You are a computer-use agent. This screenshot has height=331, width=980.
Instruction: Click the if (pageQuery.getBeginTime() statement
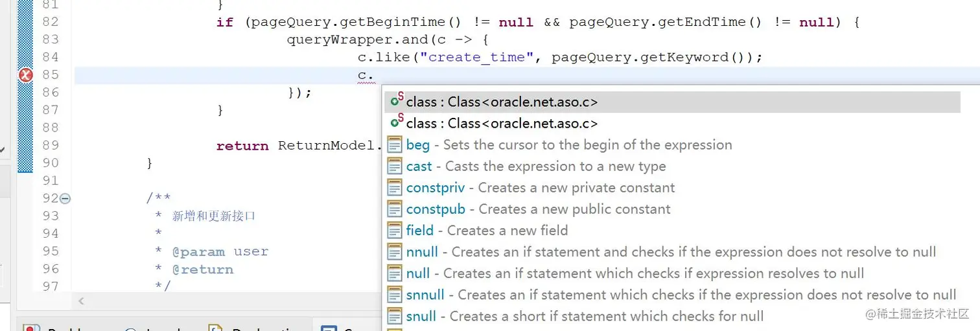(537, 22)
